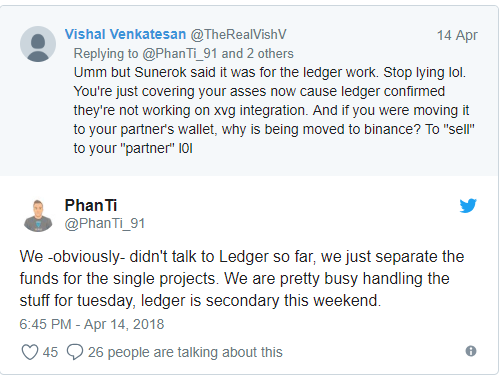Click @PhanTi_91 in the replying-to line
Viewport: 502px width, 383px height.
pyautogui.click(x=180, y=53)
